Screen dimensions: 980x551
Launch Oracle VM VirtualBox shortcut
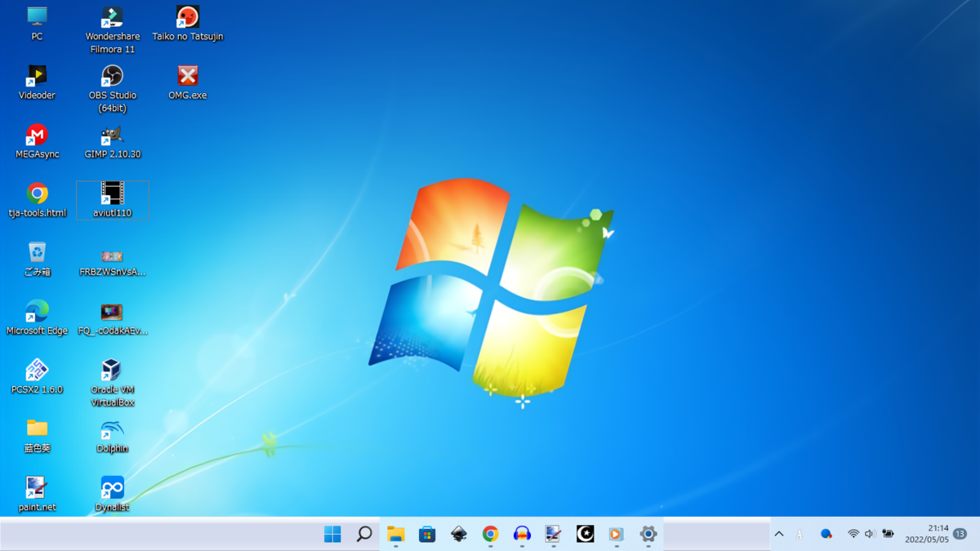coord(112,383)
